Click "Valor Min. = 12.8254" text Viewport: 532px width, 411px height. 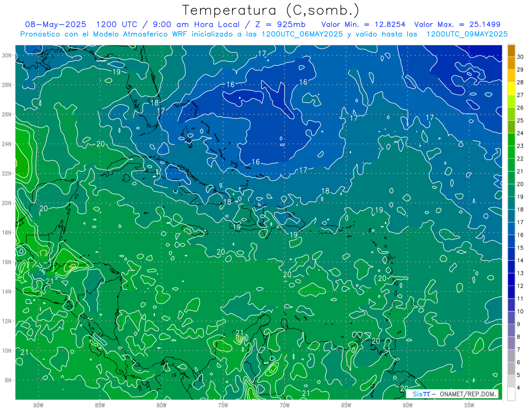click(x=363, y=24)
